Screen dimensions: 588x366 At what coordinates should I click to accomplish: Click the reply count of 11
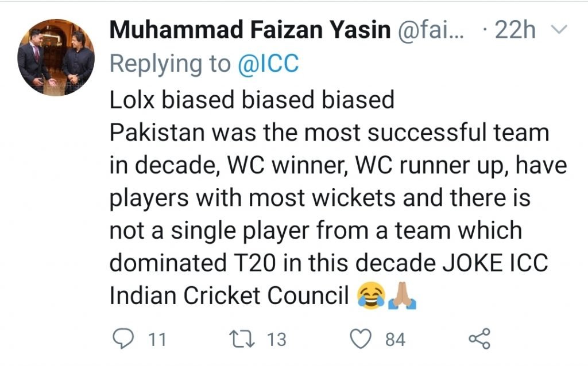click(x=157, y=340)
